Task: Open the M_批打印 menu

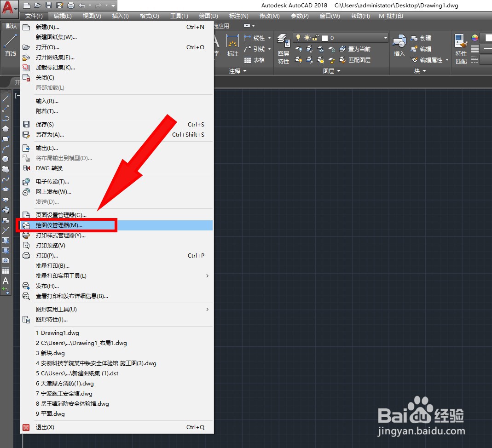Action: click(x=391, y=16)
